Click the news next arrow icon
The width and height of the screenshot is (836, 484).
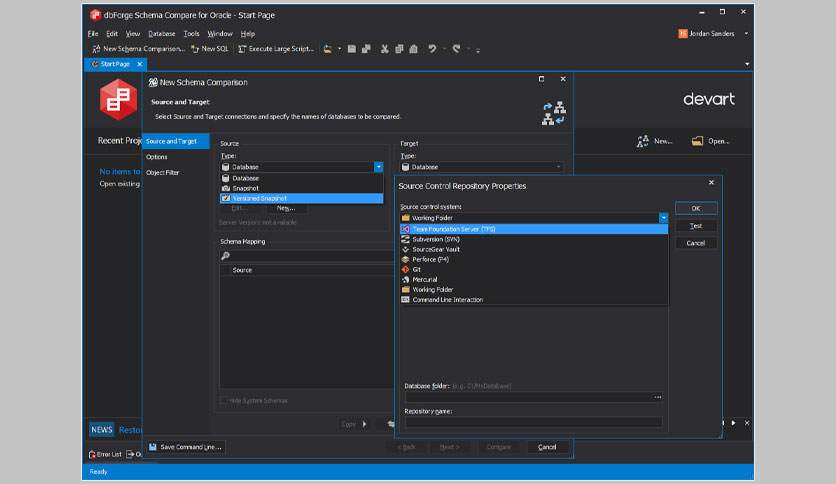(x=734, y=423)
